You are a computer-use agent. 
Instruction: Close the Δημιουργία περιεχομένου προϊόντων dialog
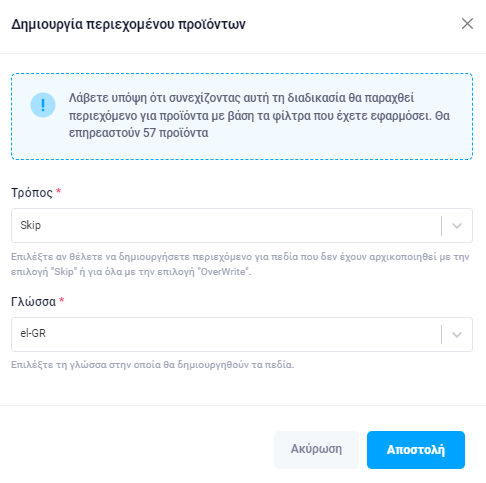[467, 24]
